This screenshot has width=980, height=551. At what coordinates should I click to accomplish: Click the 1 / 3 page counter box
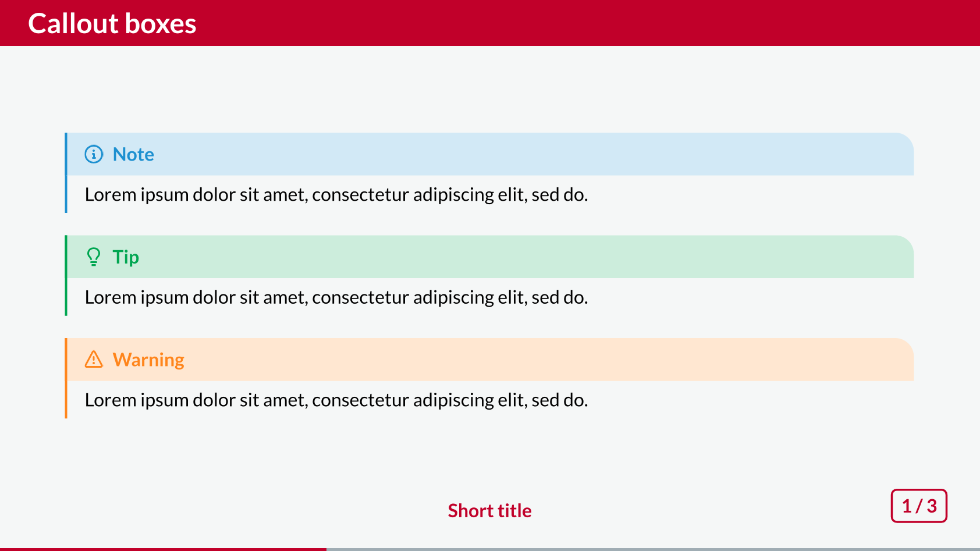(919, 506)
